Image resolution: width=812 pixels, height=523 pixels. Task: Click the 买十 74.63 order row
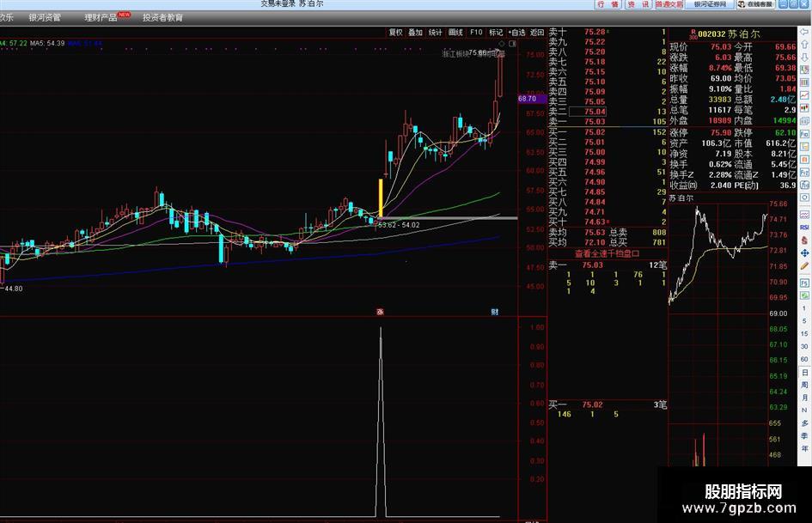tap(607, 222)
